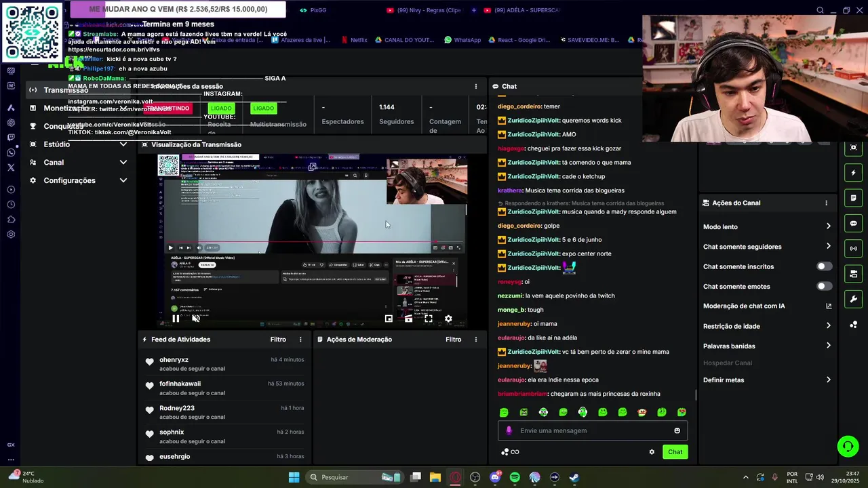The height and width of the screenshot is (488, 868).
Task: Open Restrição de idade options arrow
Action: (828, 326)
